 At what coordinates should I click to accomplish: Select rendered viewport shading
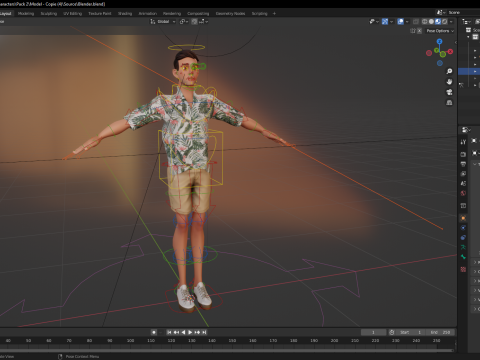point(444,22)
